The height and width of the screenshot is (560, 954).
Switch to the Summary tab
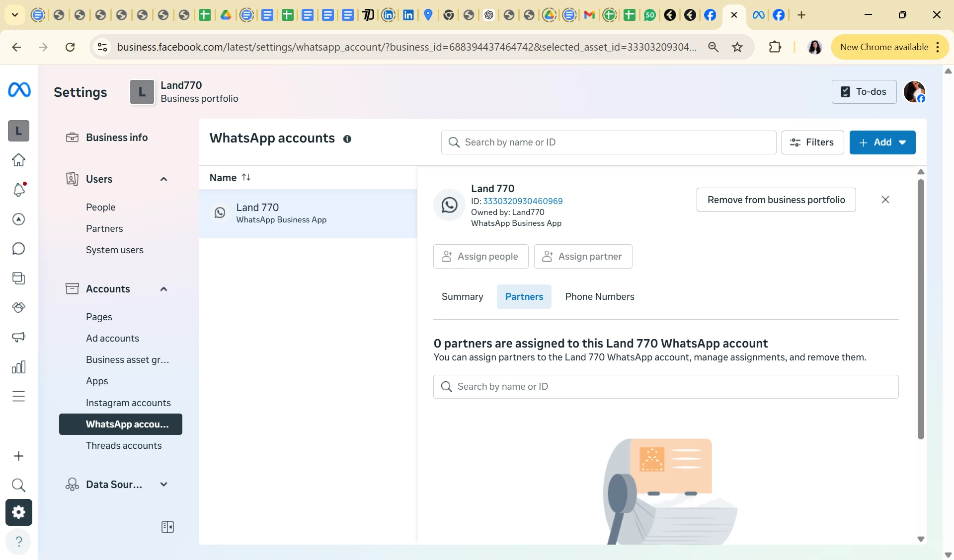coord(462,296)
